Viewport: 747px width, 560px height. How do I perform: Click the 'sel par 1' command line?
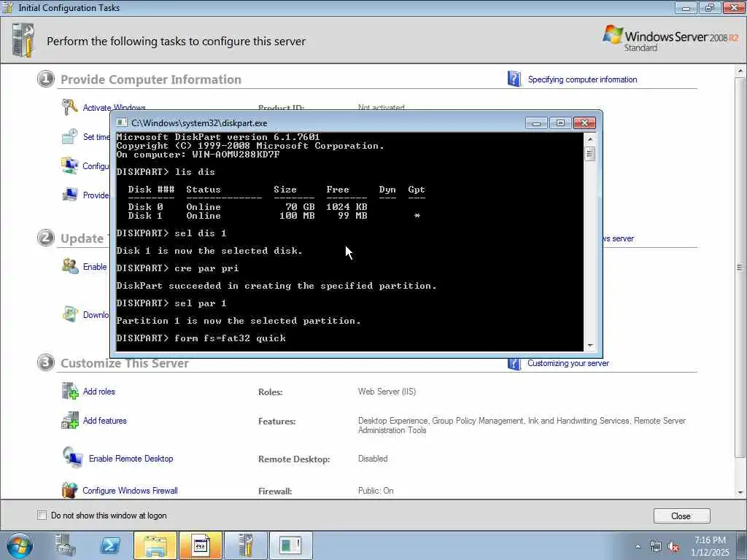tap(171, 303)
